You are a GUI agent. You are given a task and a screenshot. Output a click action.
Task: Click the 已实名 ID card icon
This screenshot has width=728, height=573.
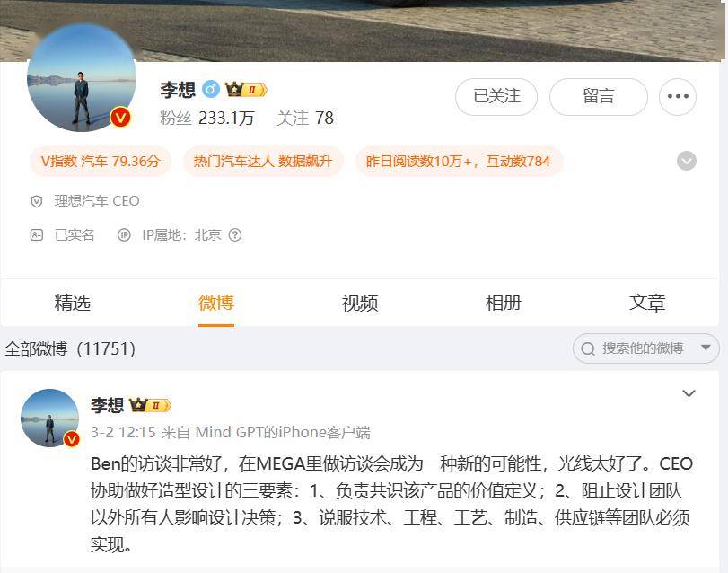[x=37, y=235]
